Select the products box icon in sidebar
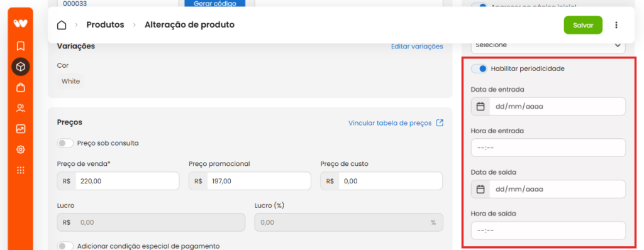 (21, 67)
